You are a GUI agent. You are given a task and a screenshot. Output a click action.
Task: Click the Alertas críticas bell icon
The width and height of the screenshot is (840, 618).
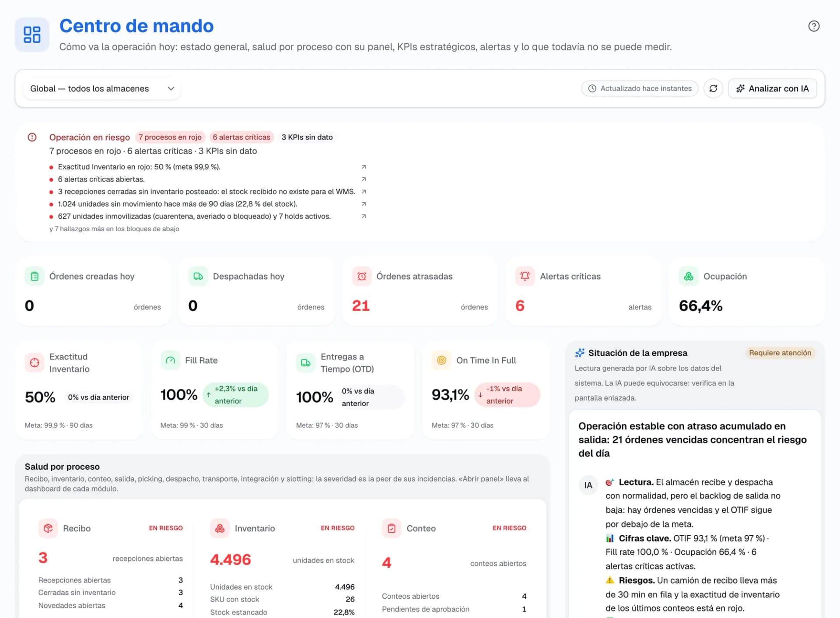click(x=525, y=277)
